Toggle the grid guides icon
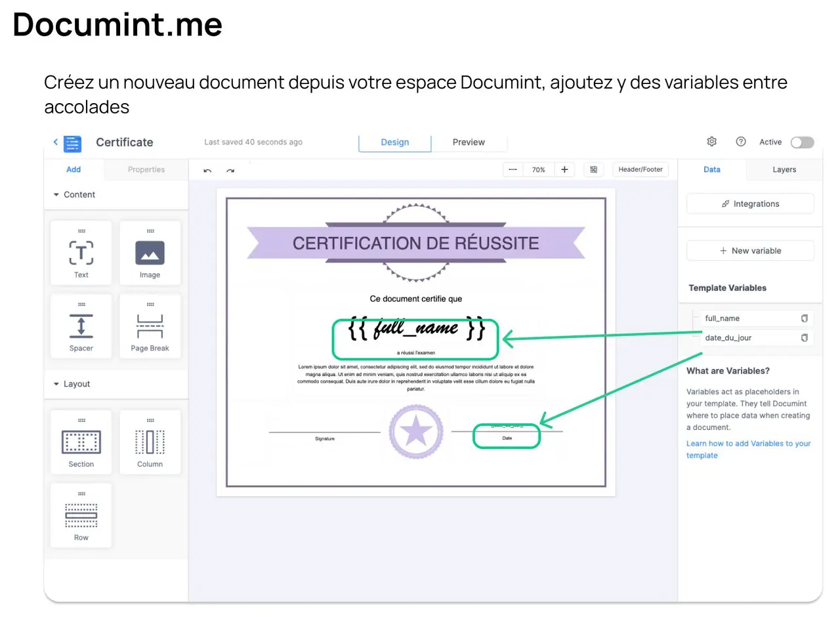This screenshot has height=617, width=840. [x=593, y=169]
